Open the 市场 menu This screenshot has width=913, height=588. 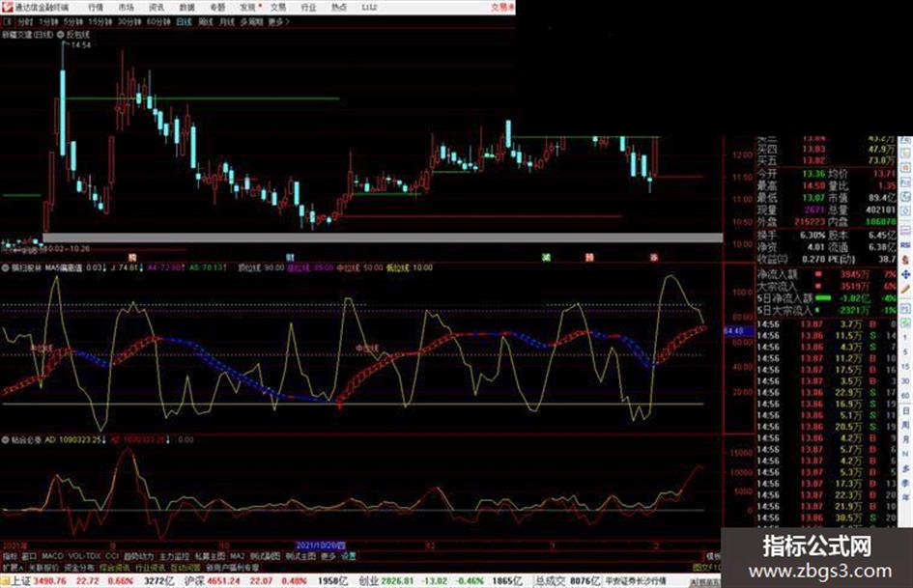tap(126, 8)
